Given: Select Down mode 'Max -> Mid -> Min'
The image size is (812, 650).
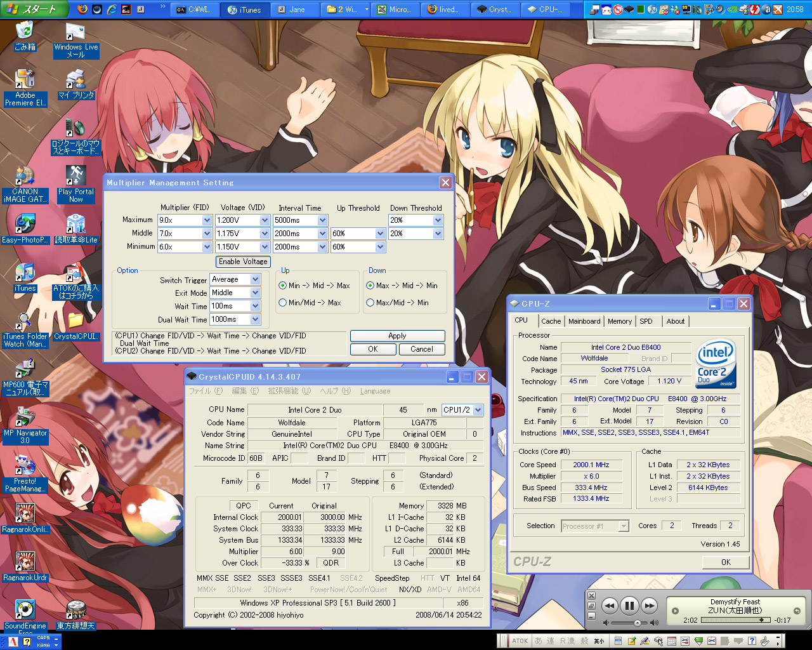Looking at the screenshot, I should coord(370,286).
